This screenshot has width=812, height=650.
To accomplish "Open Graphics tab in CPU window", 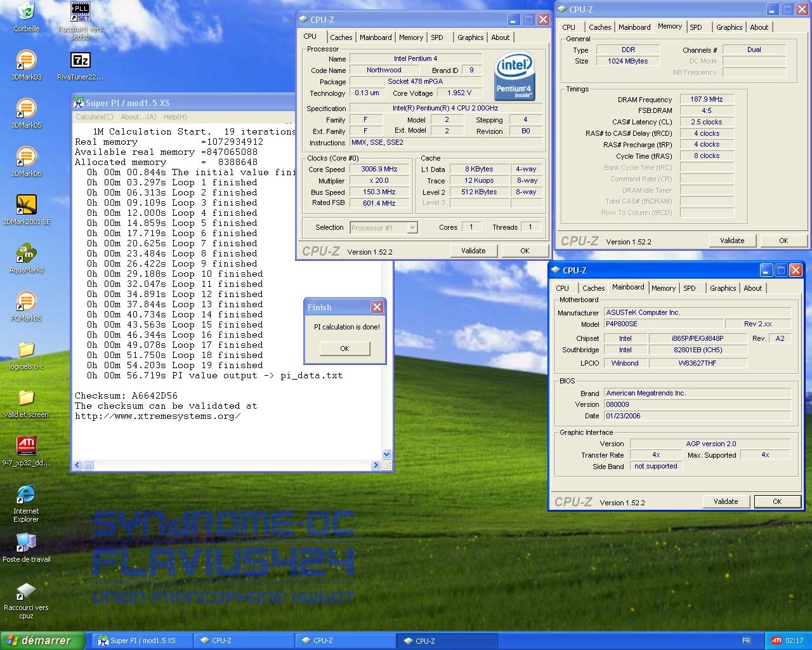I will click(471, 37).
